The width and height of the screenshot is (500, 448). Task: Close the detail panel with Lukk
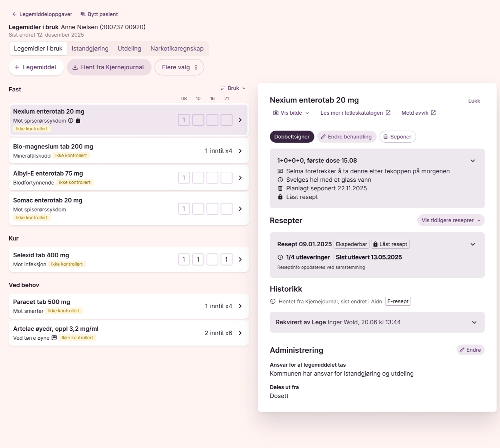click(x=474, y=101)
